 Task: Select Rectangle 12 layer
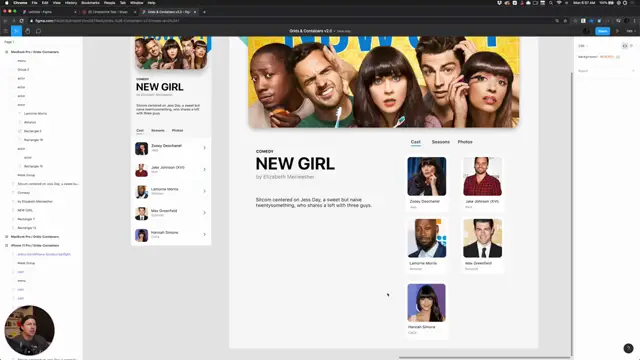click(x=27, y=228)
